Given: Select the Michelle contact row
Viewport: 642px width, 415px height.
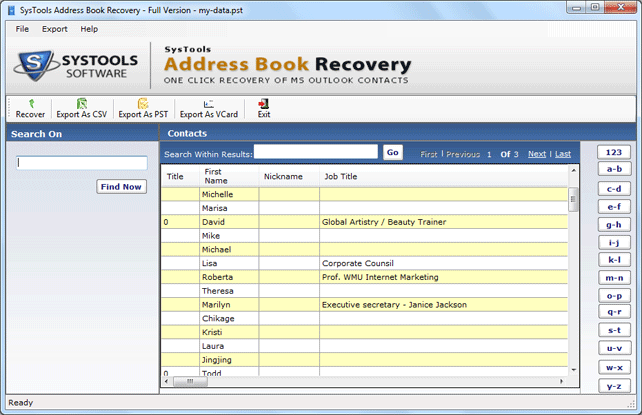Looking at the screenshot, I should (364, 194).
